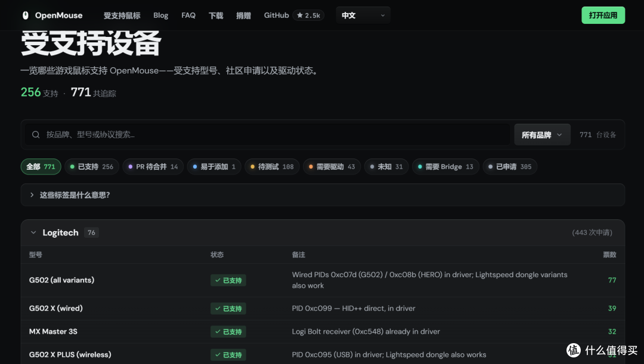Screen dimensions: 644x364
Task: Filter by 已支持 256 chip
Action: [x=92, y=167]
